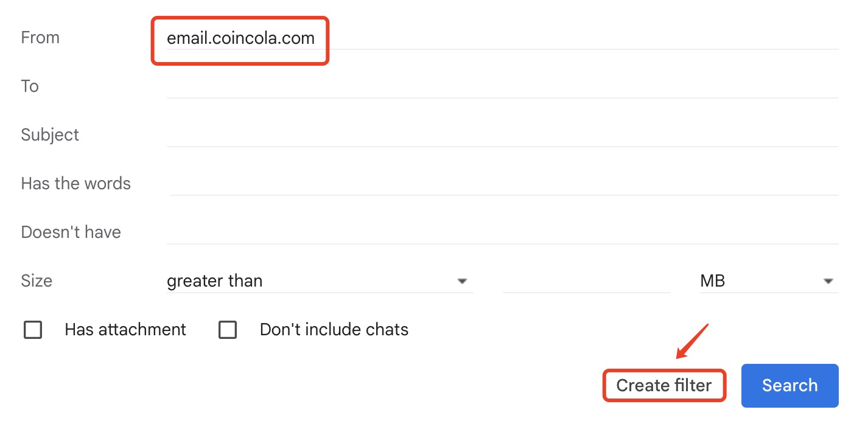Focus the Doesn't have input field

point(502,232)
